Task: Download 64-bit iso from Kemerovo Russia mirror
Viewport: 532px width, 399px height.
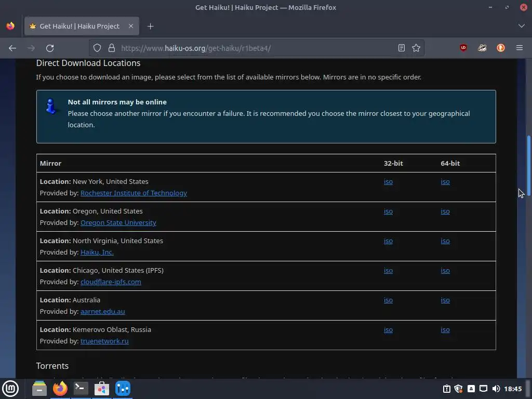Action: pos(445,330)
